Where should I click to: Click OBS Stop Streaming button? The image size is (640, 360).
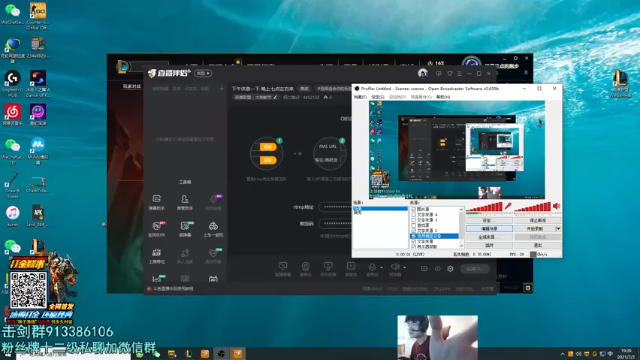[x=538, y=220]
